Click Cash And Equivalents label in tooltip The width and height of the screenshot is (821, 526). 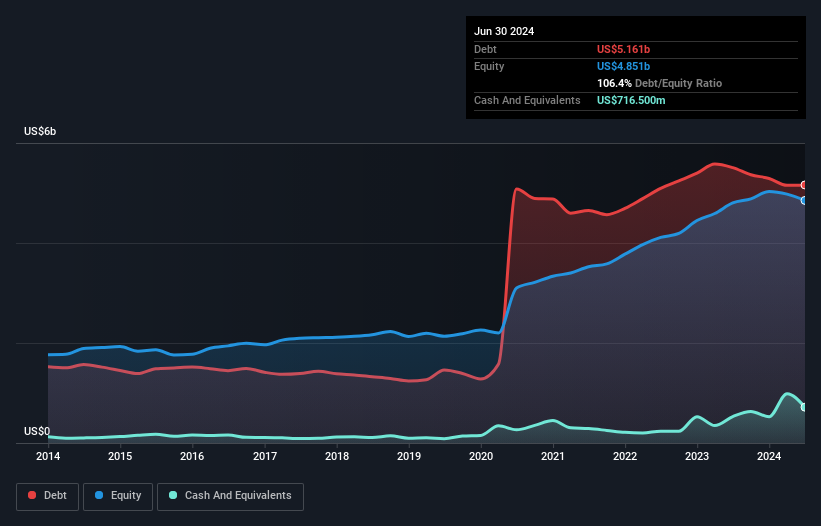click(x=527, y=100)
